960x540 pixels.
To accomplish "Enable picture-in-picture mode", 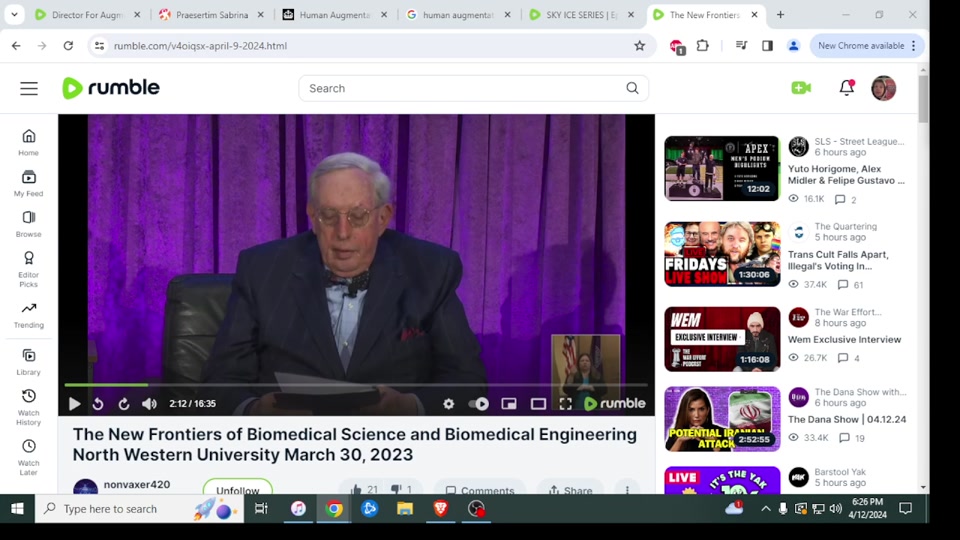I will (509, 404).
